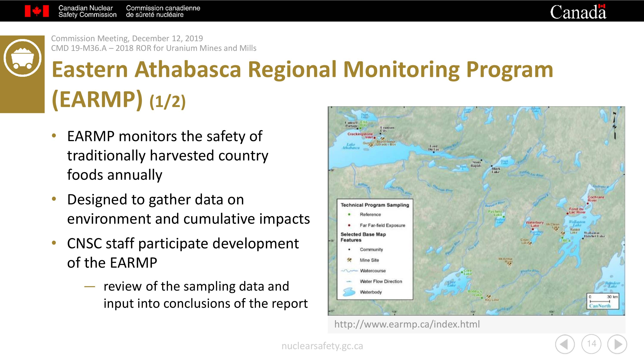Click the Water Flow Direction legend symbol
644x362 pixels.
[349, 281]
